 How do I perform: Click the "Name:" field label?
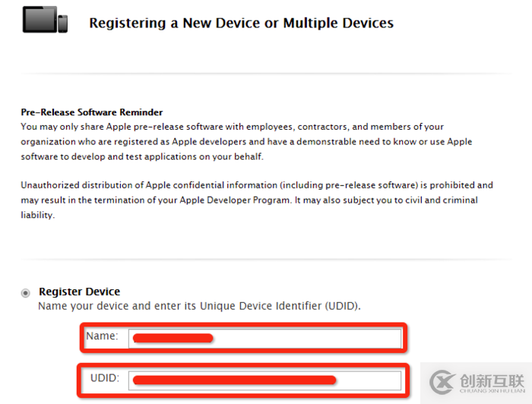[x=102, y=336]
